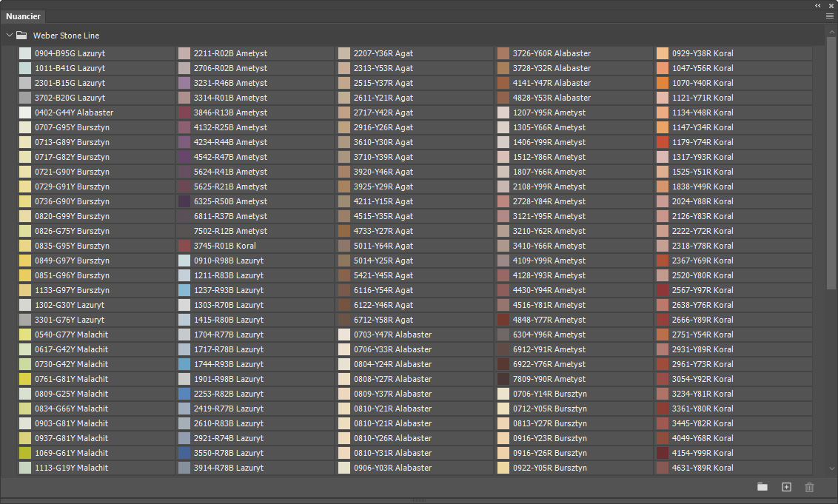The height and width of the screenshot is (504, 838).
Task: Switch to the Nuancier tab
Action: point(23,16)
